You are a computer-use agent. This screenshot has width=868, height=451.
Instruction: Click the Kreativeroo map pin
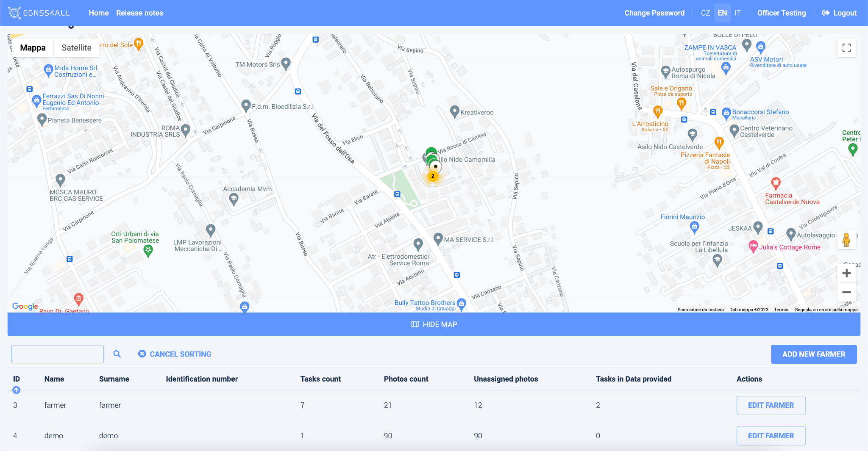[454, 111]
